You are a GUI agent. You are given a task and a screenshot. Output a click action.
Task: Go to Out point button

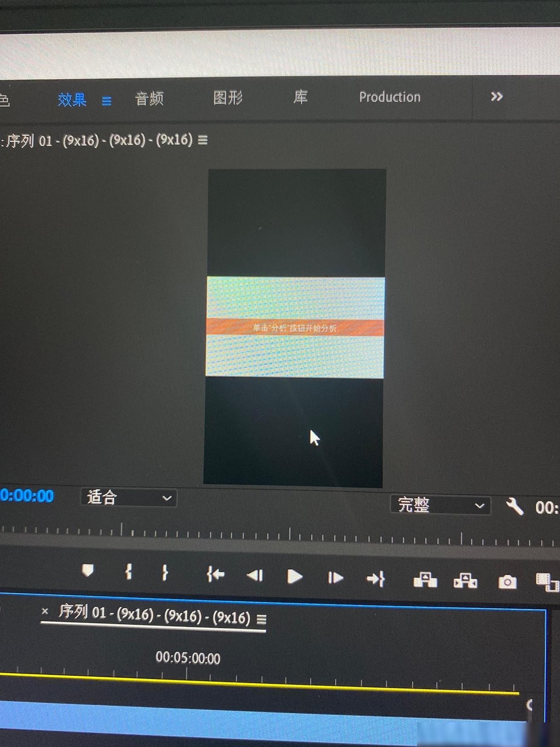[375, 579]
